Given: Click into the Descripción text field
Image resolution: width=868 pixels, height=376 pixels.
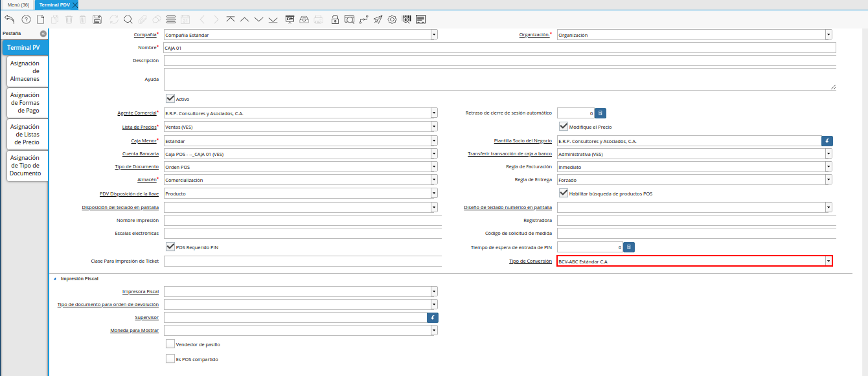Looking at the screenshot, I should (499, 61).
